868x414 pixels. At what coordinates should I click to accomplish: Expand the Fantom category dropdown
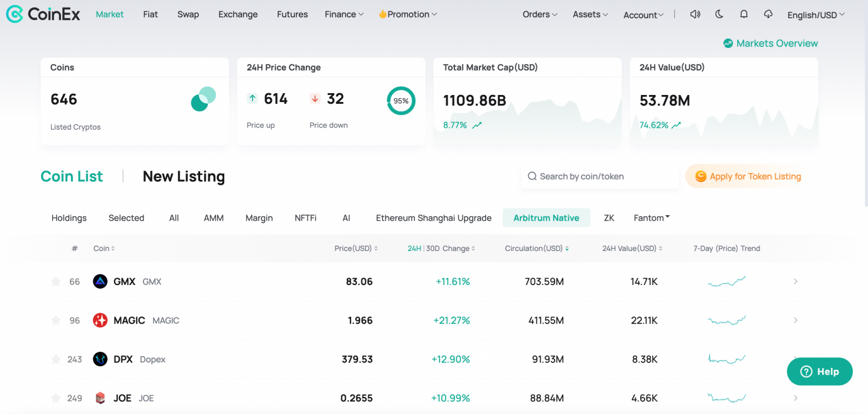tap(651, 218)
